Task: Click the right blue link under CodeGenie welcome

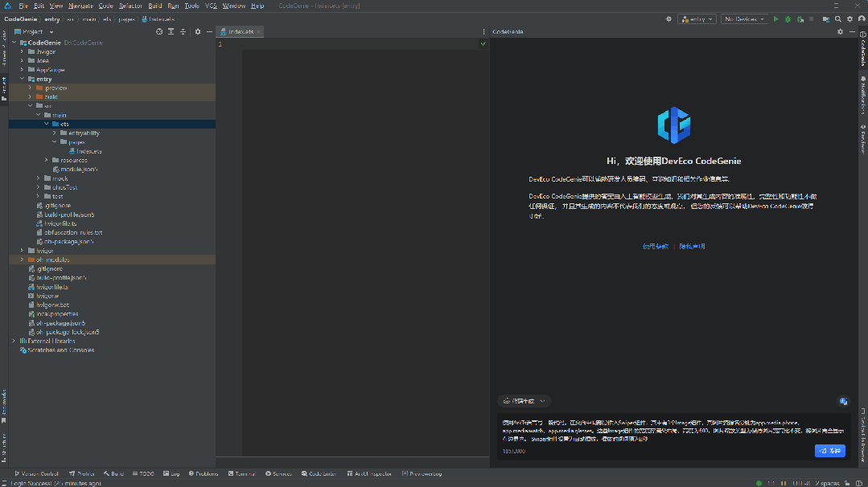Action: pyautogui.click(x=692, y=247)
